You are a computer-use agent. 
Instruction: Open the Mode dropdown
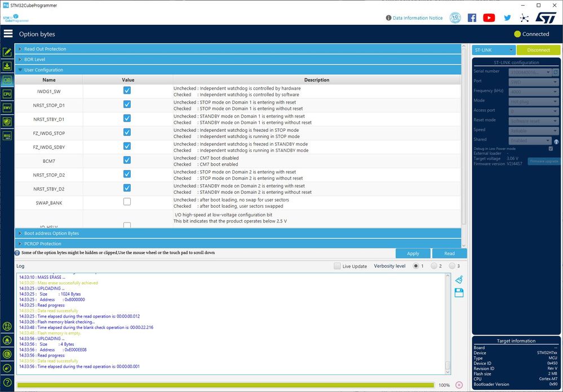(534, 101)
